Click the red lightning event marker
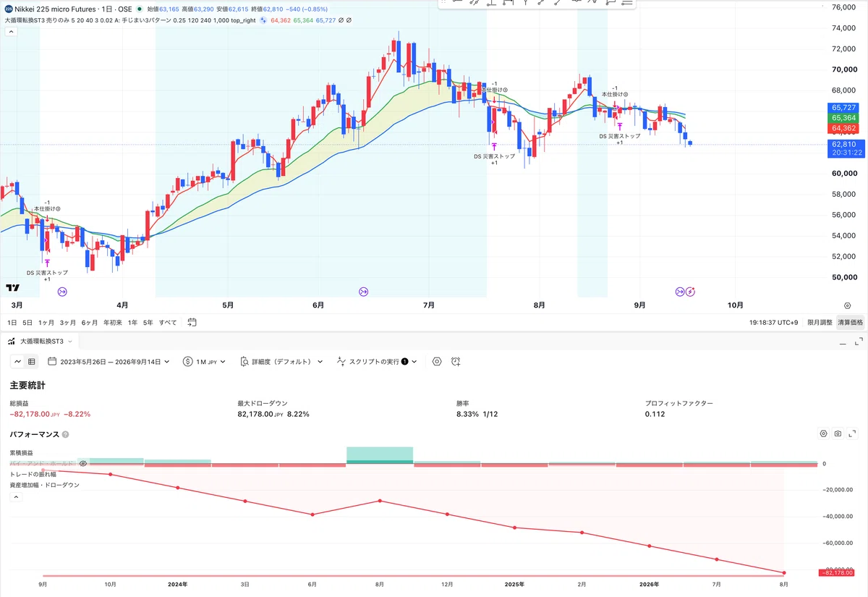The width and height of the screenshot is (868, 597). point(690,292)
